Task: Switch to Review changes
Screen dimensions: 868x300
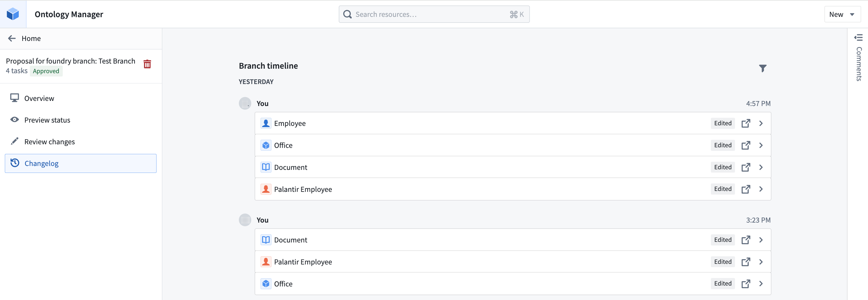Action: 49,142
